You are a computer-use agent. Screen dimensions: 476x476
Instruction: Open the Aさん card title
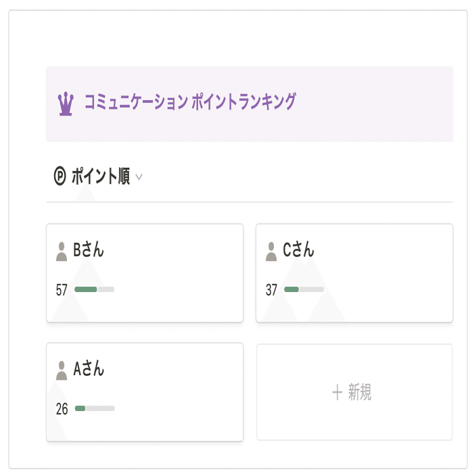(89, 369)
